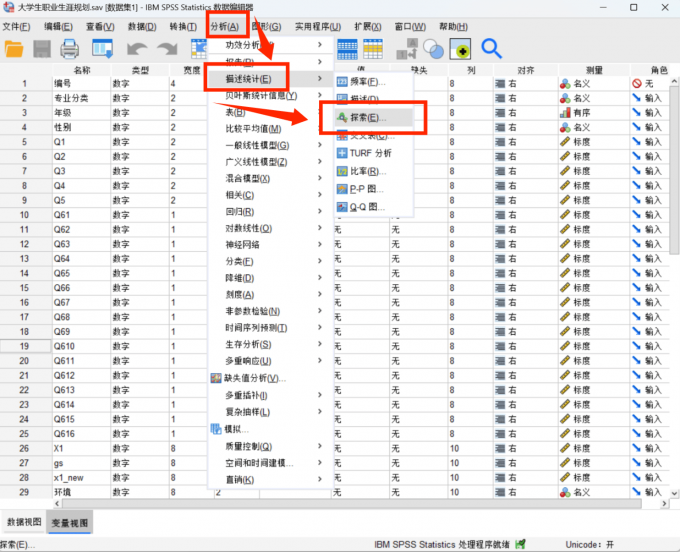Open a data file with the folder icon
Screen dimensions: 680x552
(14, 49)
